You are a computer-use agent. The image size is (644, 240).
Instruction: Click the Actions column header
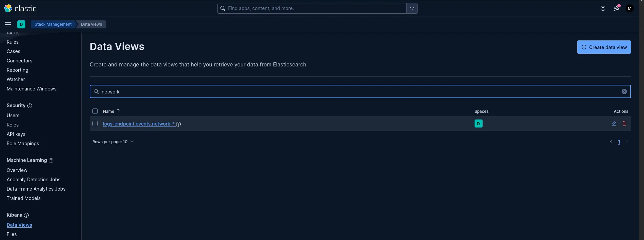(621, 111)
